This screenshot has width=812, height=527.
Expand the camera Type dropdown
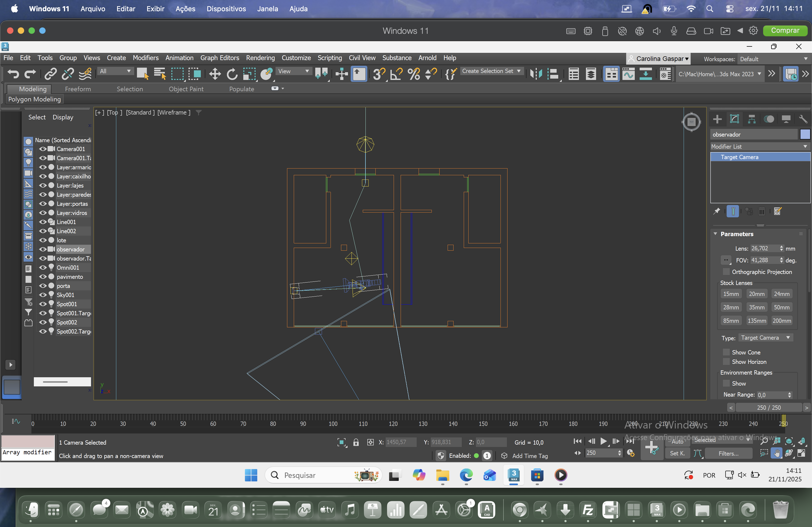pyautogui.click(x=765, y=338)
